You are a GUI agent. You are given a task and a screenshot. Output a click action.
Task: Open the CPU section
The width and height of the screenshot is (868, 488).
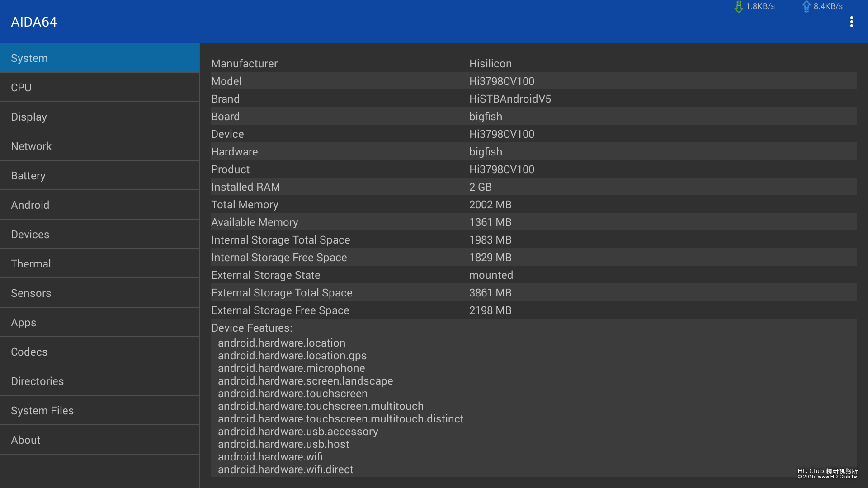coord(99,88)
